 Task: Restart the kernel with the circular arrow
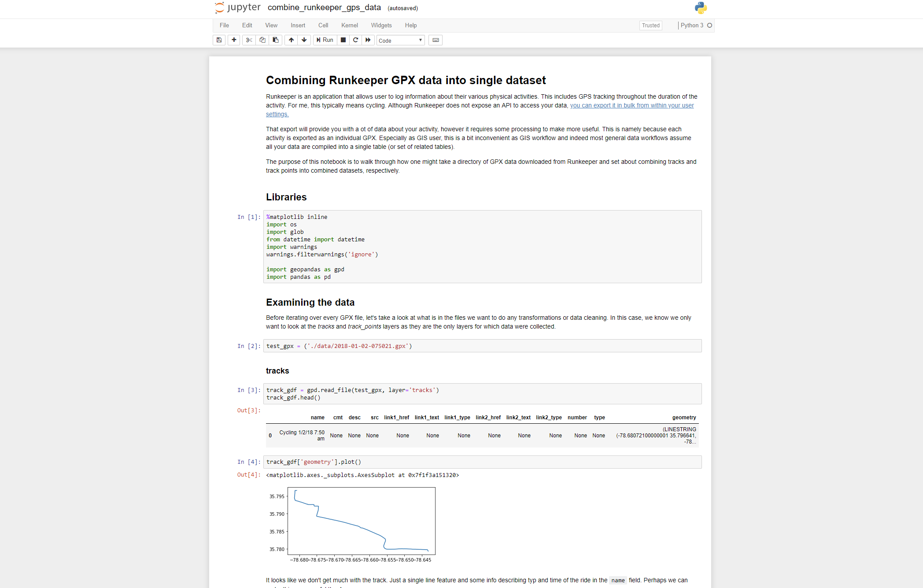(356, 40)
